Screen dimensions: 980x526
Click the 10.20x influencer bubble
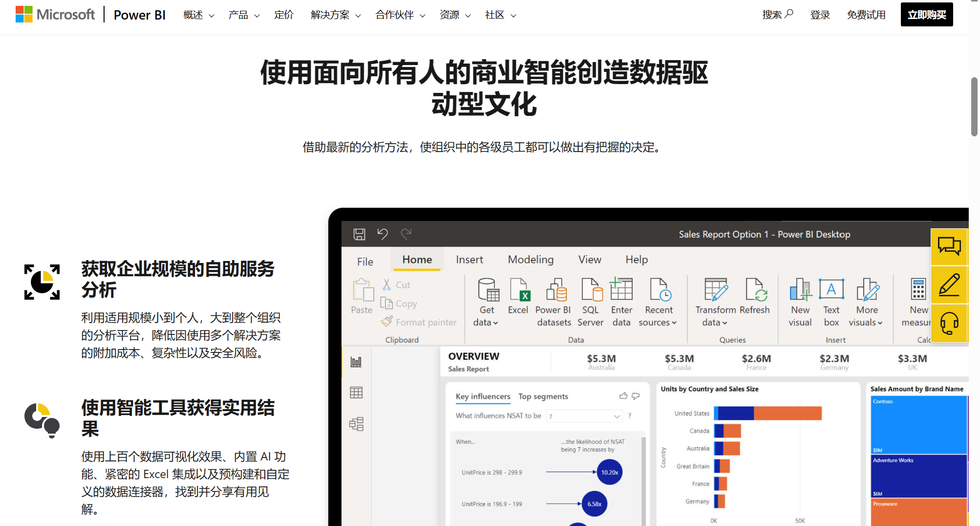point(609,472)
